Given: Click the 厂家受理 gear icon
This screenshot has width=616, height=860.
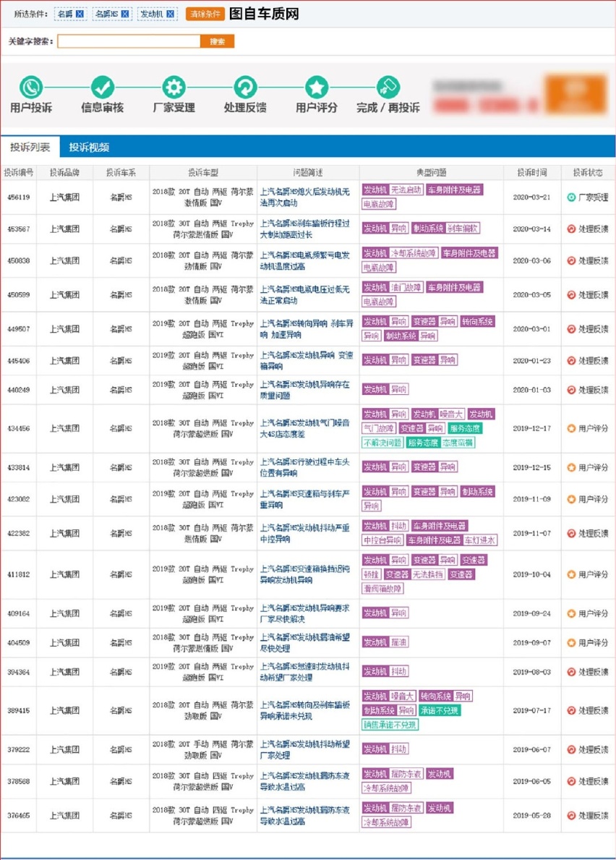Looking at the screenshot, I should click(174, 88).
